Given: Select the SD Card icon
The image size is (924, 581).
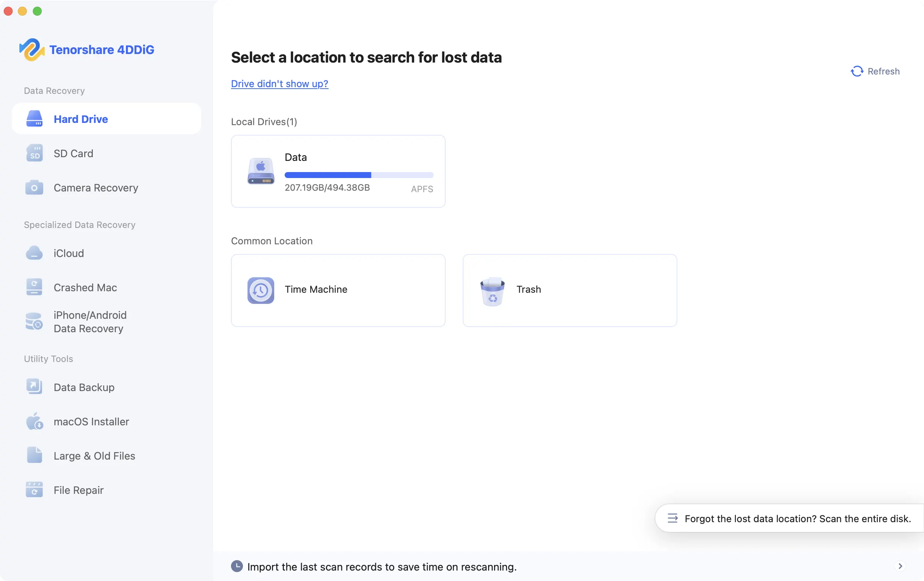Looking at the screenshot, I should (34, 153).
